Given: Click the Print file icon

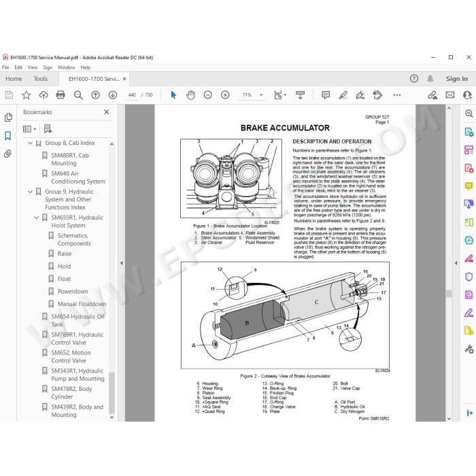Looking at the screenshot, I should [61, 95].
